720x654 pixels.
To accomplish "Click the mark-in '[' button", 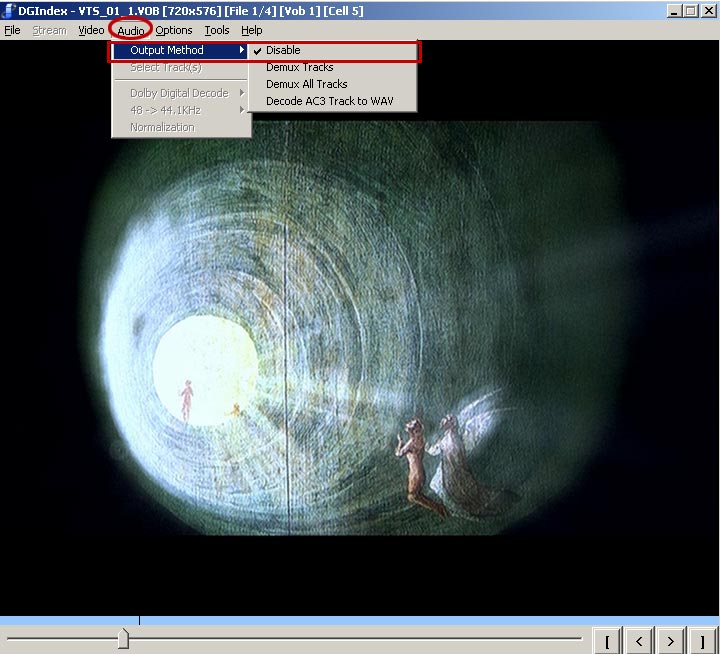I will 607,640.
